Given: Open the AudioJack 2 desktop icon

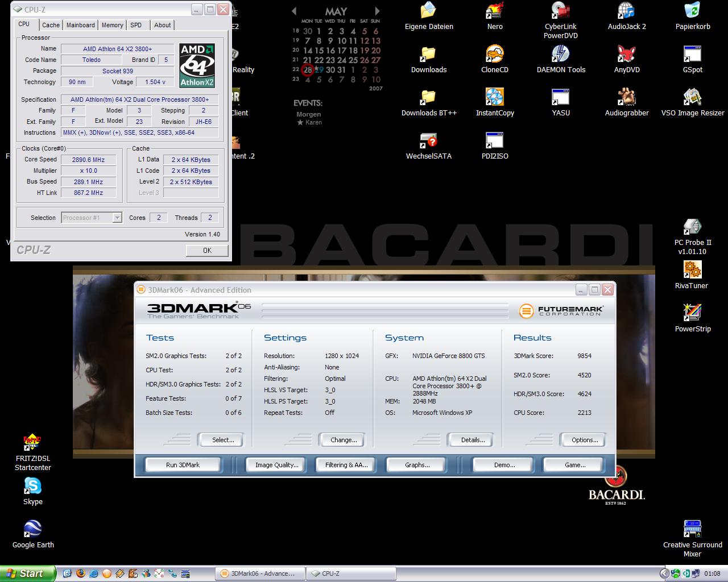Looking at the screenshot, I should [627, 16].
